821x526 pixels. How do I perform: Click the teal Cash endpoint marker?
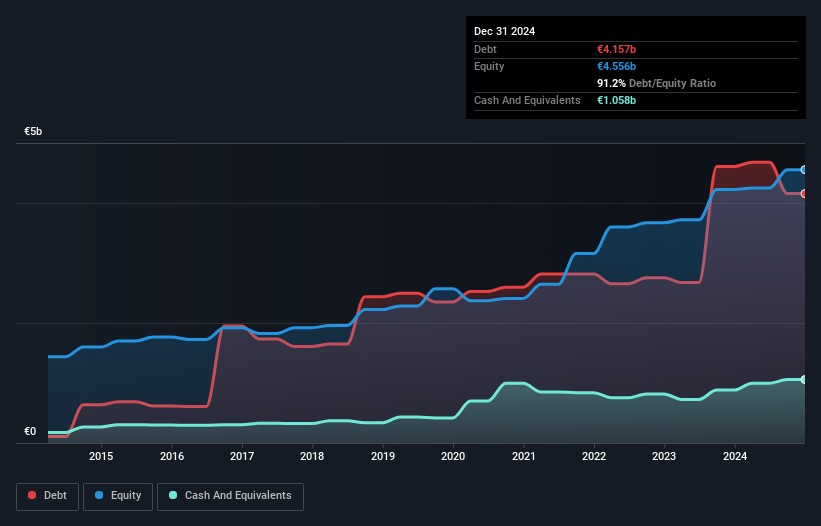(804, 379)
